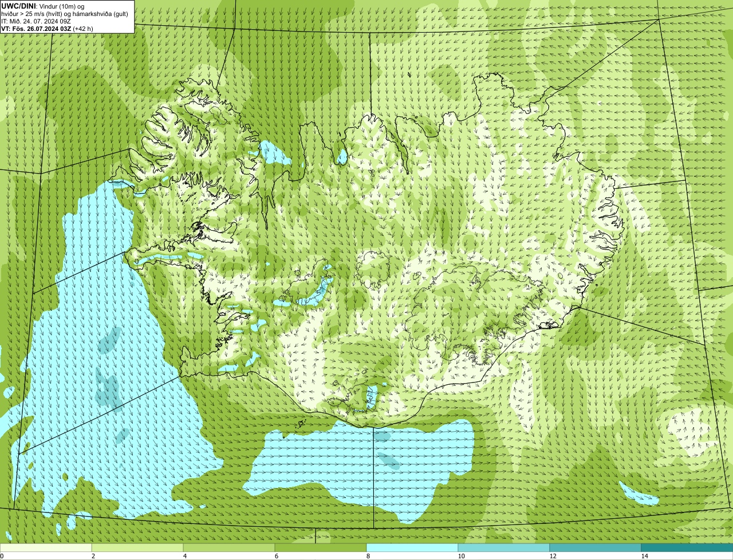This screenshot has height=560, width=733.
Task: Click the '12' label on the color scale
Action: coord(553,556)
